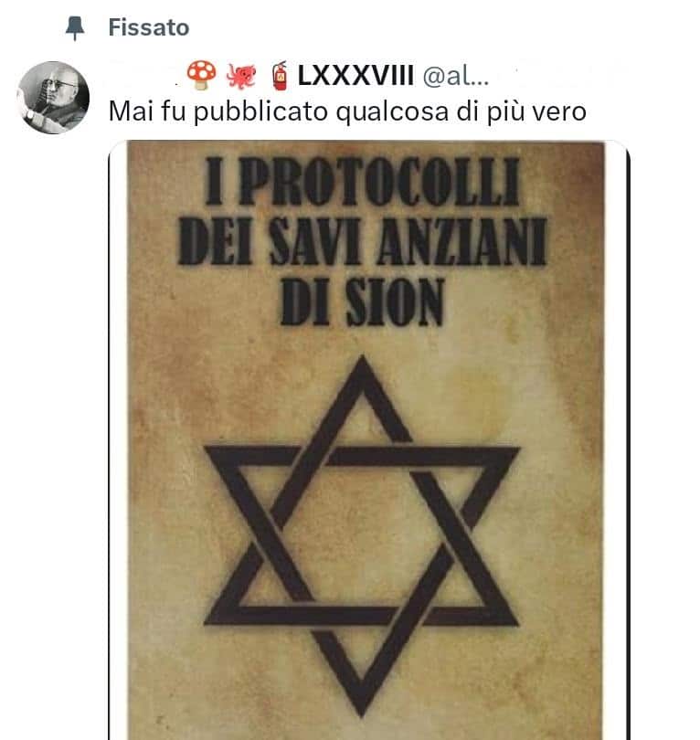Click the bottom point of the star
The width and height of the screenshot is (700, 740).
(362, 701)
